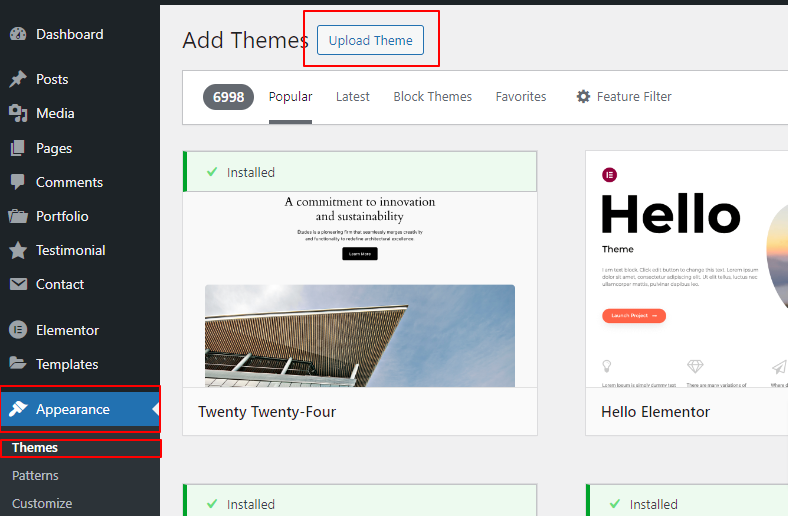Select the Twenty Twenty-Four theme thumbnail
The image size is (788, 516).
tap(360, 290)
